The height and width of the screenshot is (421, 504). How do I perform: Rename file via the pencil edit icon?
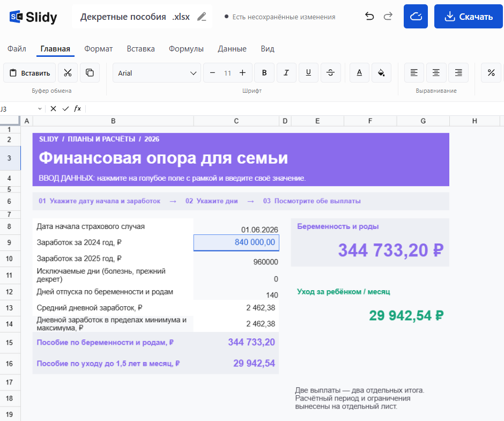point(202,17)
